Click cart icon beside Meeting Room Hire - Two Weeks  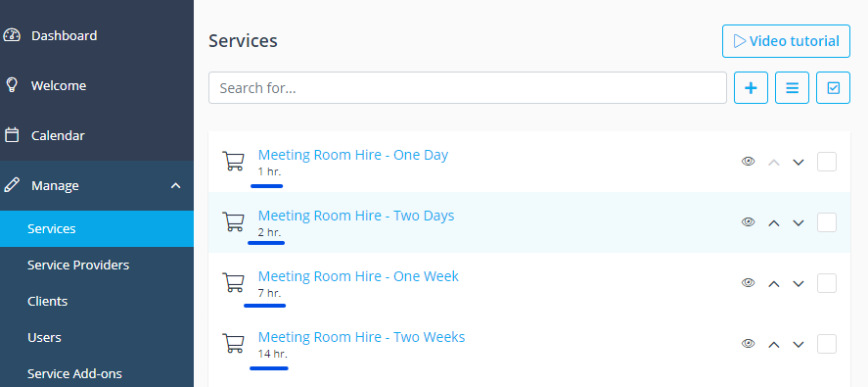(233, 343)
